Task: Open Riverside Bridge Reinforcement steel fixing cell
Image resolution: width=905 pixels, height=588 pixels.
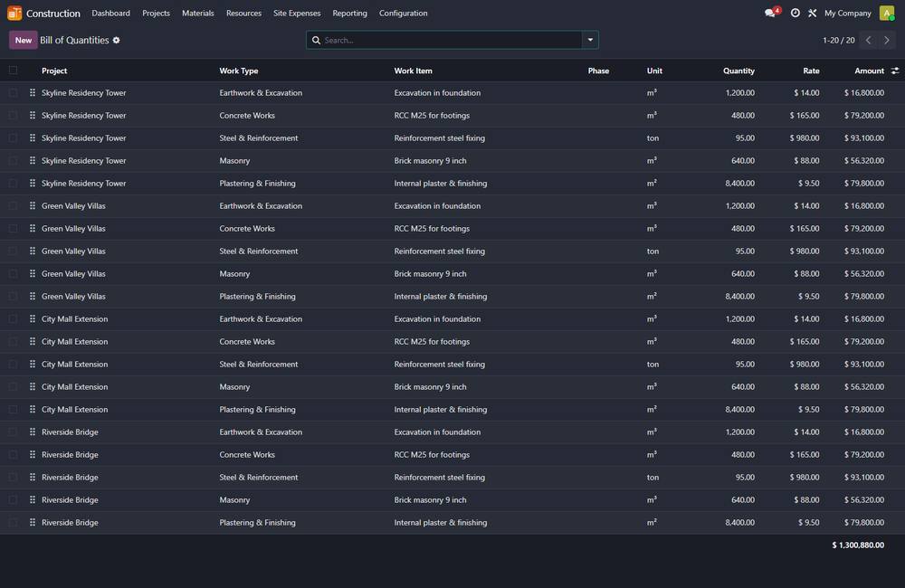Action: click(439, 478)
